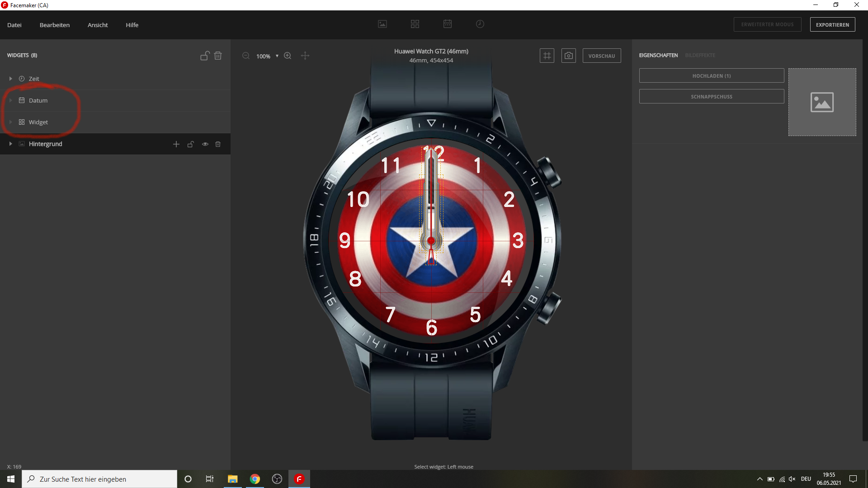This screenshot has height=488, width=868.
Task: Click the Erweiterter Modus button
Action: point(768,24)
